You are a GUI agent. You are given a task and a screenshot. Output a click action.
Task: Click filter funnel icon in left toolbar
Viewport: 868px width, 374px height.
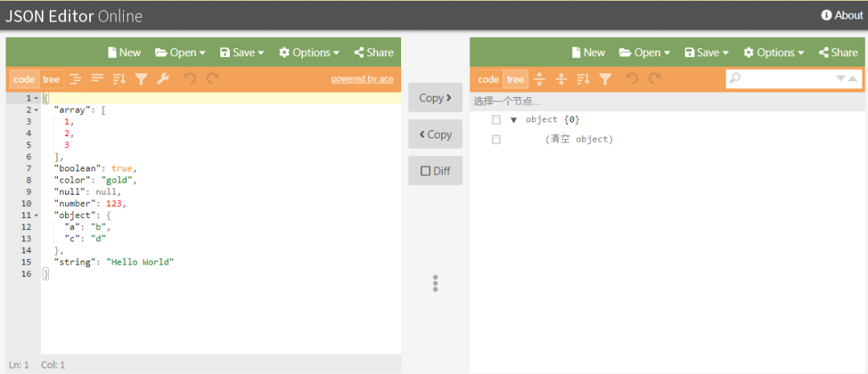tap(141, 80)
